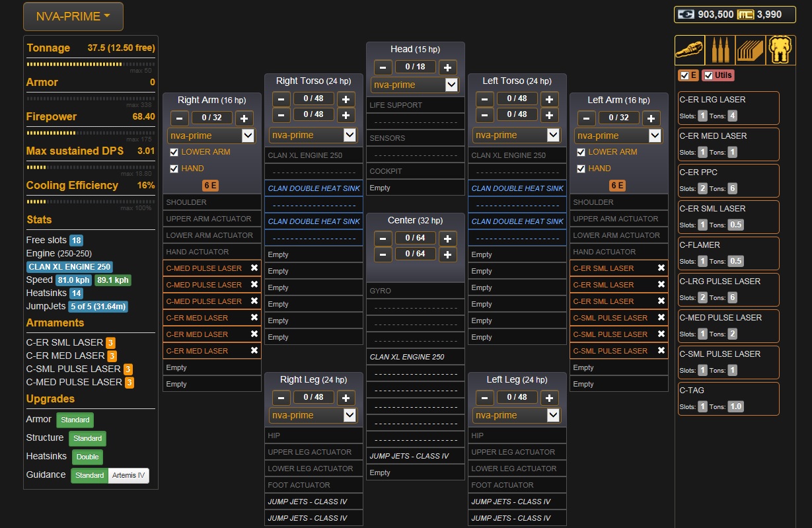This screenshot has height=528, width=812.
Task: Switch to the ammunition tab with bullets icon
Action: [720, 50]
